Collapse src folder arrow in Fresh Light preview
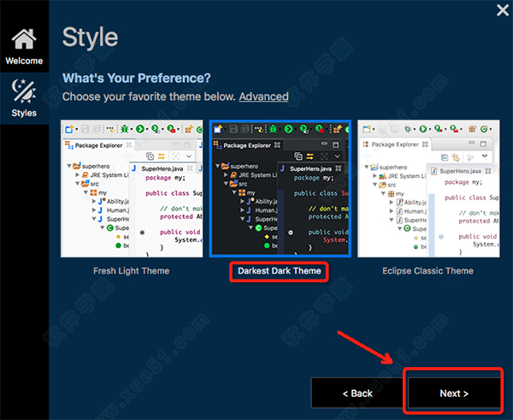The image size is (513, 420). click(78, 182)
